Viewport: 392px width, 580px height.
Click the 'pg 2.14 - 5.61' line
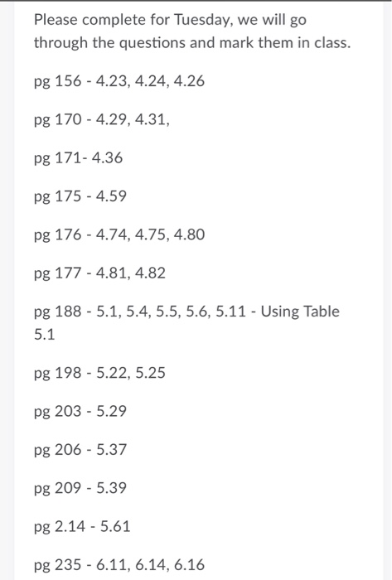click(82, 528)
